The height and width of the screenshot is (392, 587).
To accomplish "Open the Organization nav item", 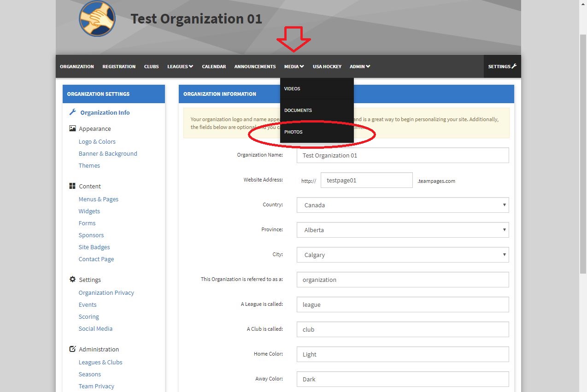I will (x=77, y=66).
